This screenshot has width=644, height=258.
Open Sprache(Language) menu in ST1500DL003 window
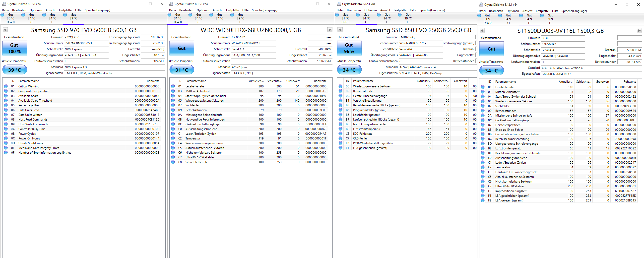click(x=574, y=11)
